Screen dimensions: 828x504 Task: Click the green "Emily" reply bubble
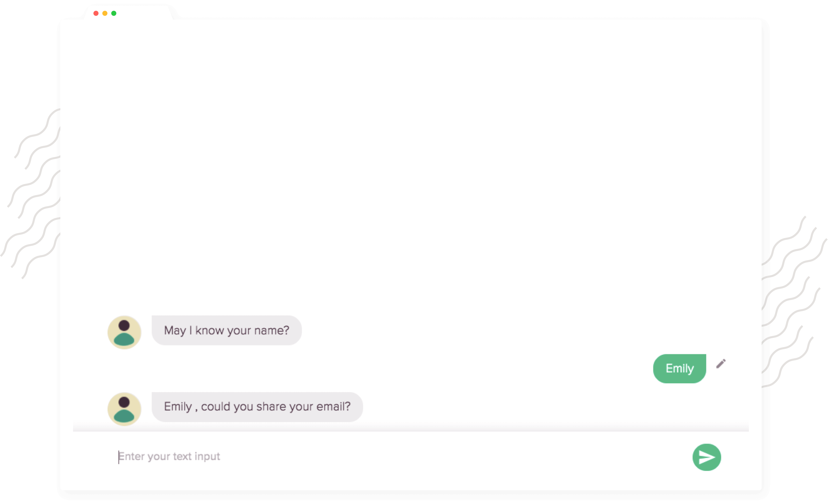click(x=679, y=369)
